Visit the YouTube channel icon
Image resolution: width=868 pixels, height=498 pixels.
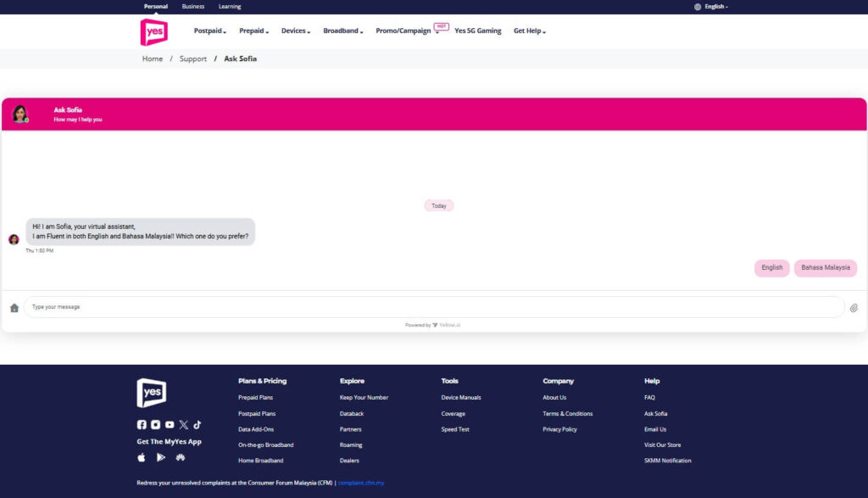[x=170, y=424]
